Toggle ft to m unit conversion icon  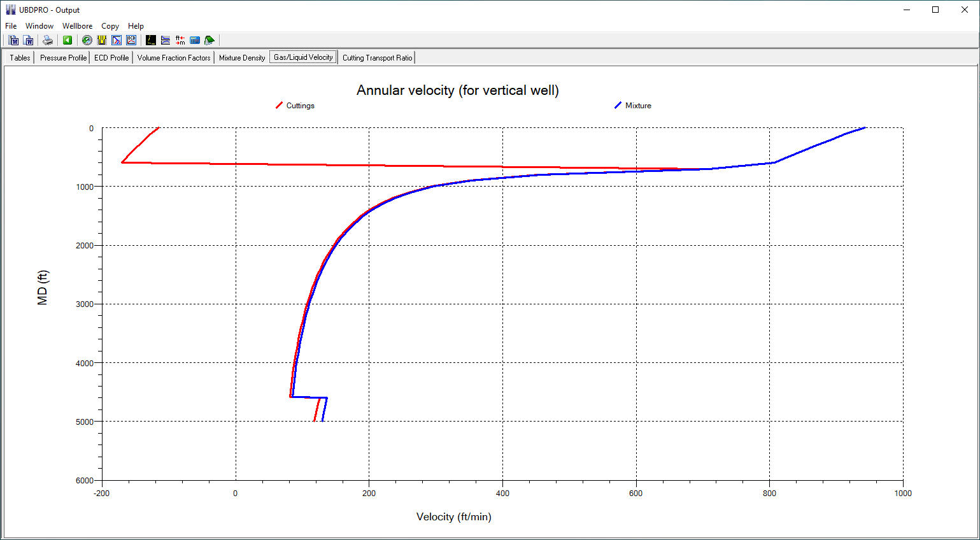(180, 40)
